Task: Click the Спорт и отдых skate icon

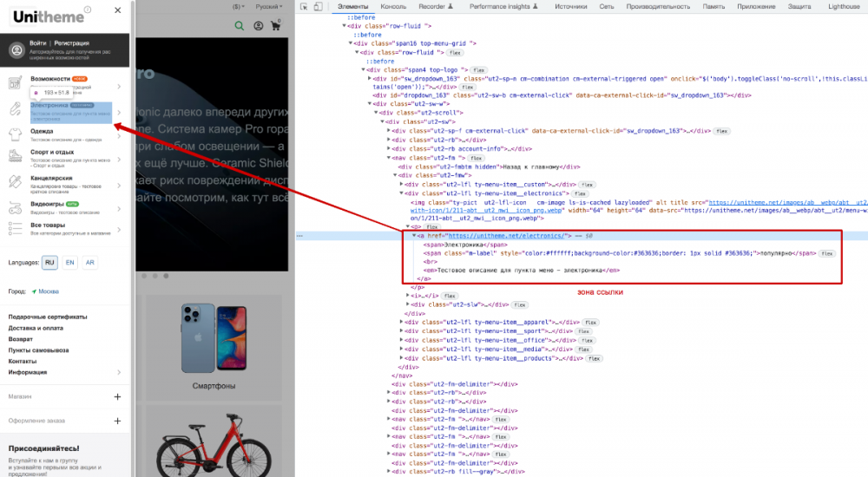Action: pos(14,157)
